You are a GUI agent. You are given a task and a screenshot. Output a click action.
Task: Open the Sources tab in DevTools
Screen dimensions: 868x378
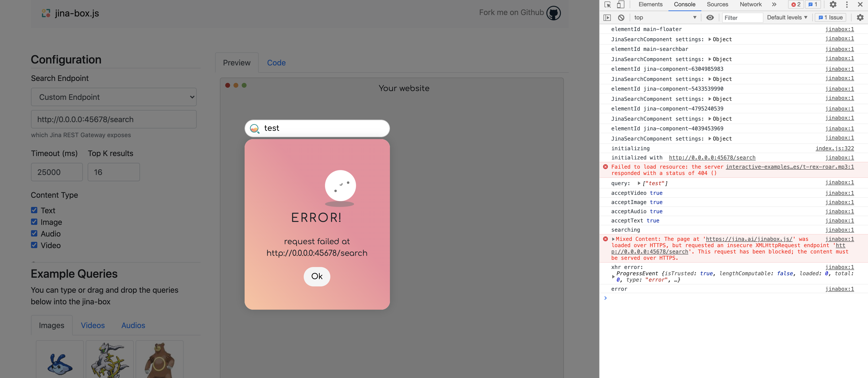[717, 4]
